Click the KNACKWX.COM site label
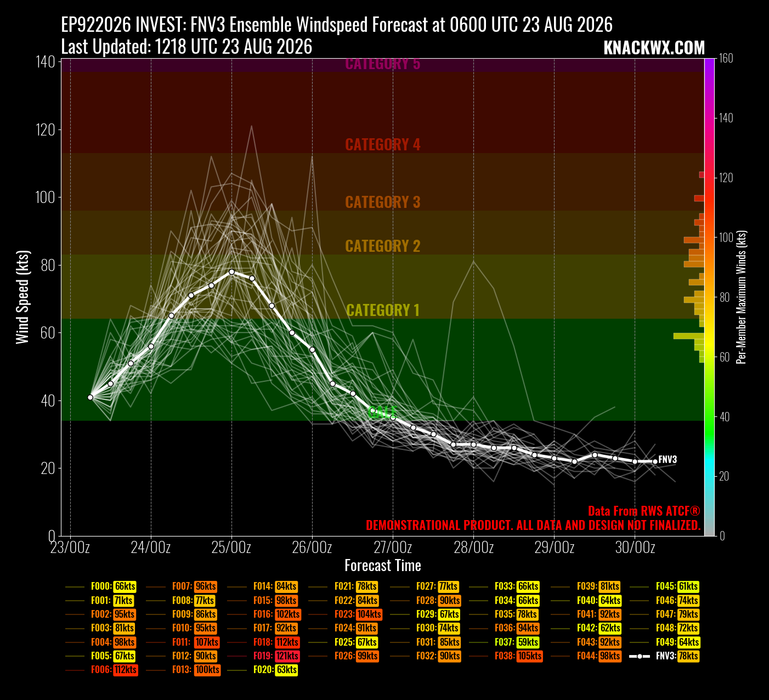The width and height of the screenshot is (769, 700). tap(654, 48)
